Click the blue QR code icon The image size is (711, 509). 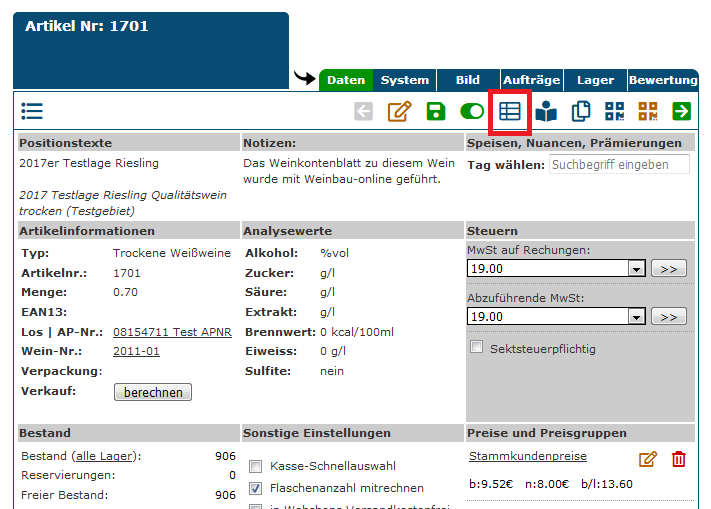614,111
